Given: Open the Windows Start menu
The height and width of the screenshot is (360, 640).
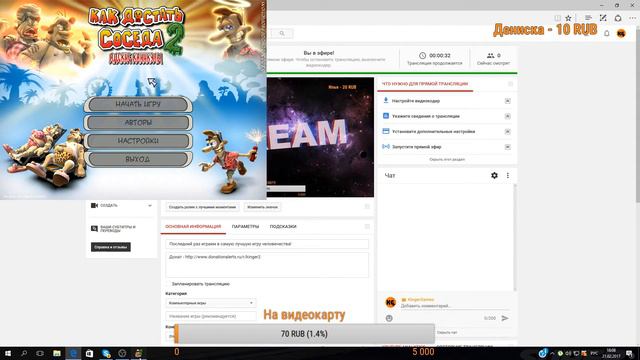Looking at the screenshot, I should 7,353.
